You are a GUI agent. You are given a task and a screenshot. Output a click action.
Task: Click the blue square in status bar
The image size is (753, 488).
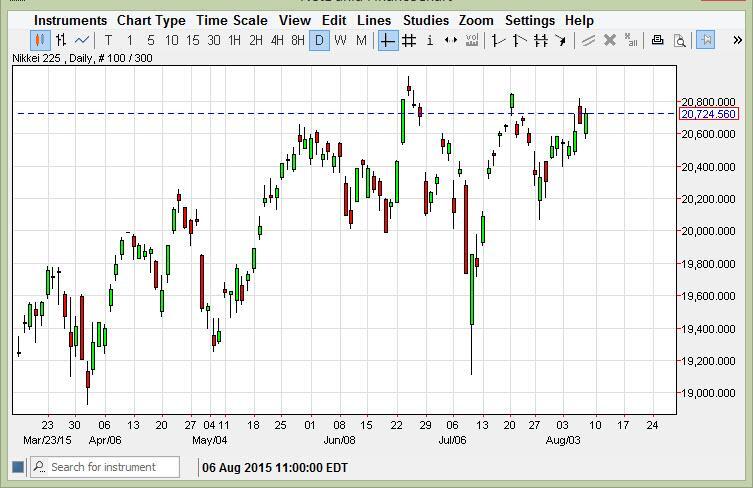(17, 467)
